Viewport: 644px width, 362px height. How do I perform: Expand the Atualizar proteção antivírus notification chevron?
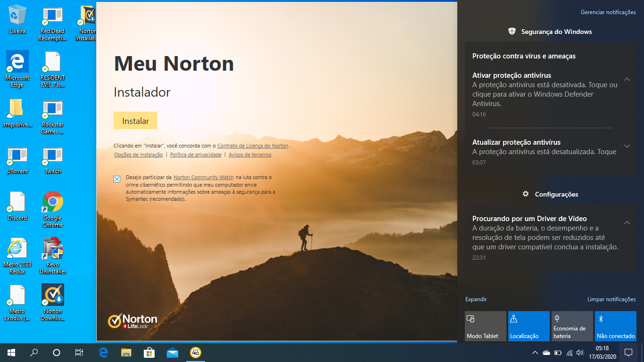627,146
